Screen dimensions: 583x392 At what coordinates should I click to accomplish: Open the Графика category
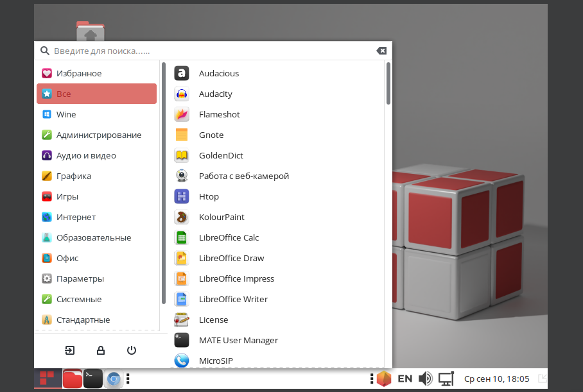(97, 176)
